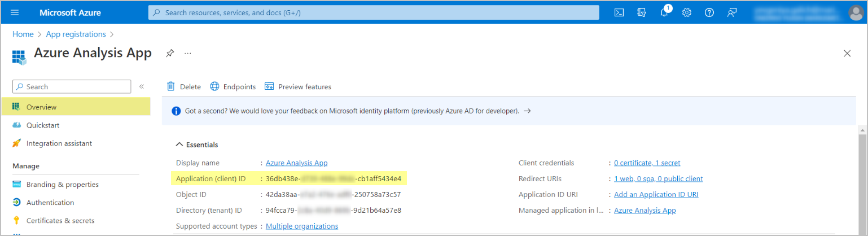Screen dimensions: 868x236
Task: Go to Certificates & secrets
Action: (x=60, y=221)
